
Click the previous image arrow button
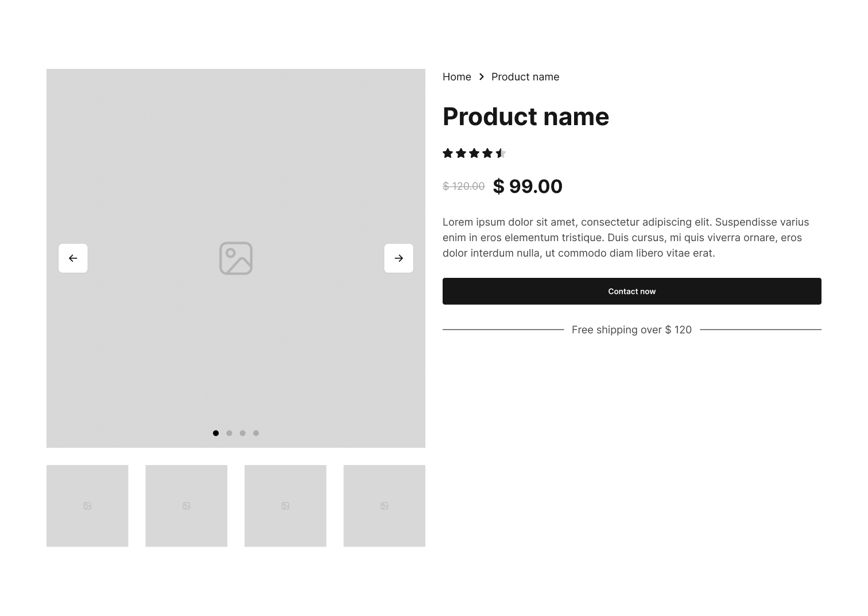pyautogui.click(x=73, y=258)
